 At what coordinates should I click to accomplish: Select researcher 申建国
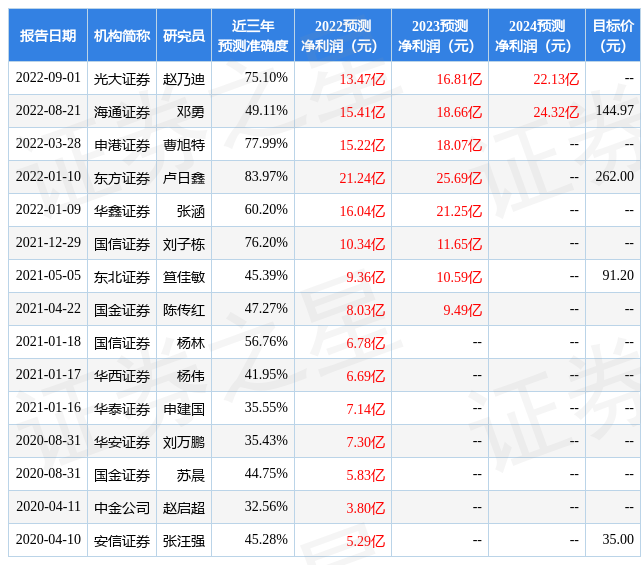click(184, 410)
